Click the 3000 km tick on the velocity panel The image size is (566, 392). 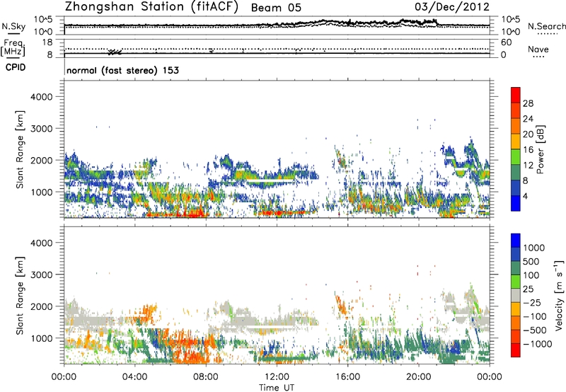tap(42, 275)
